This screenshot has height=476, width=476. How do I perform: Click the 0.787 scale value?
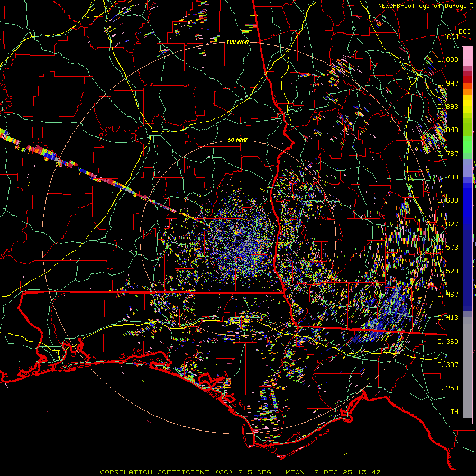(x=448, y=153)
